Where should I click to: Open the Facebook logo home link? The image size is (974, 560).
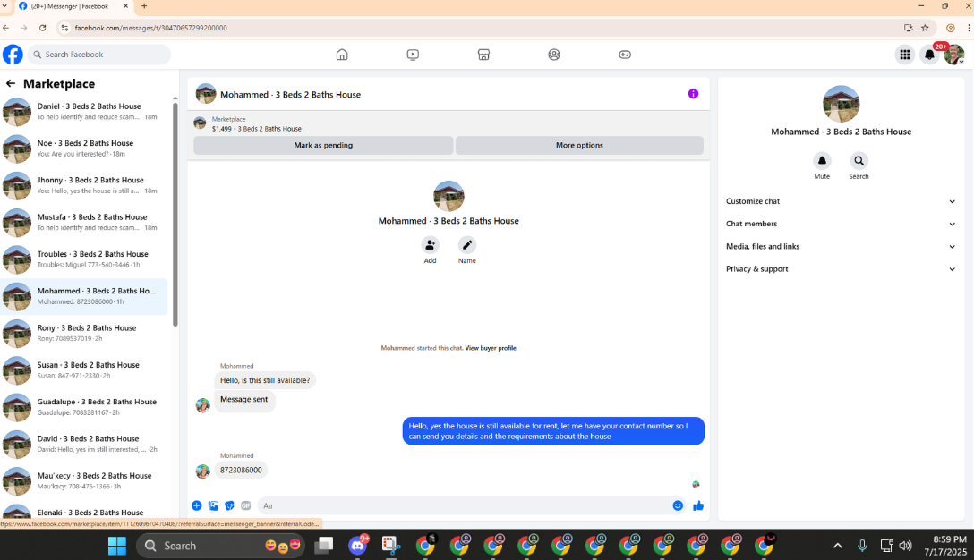(x=13, y=55)
